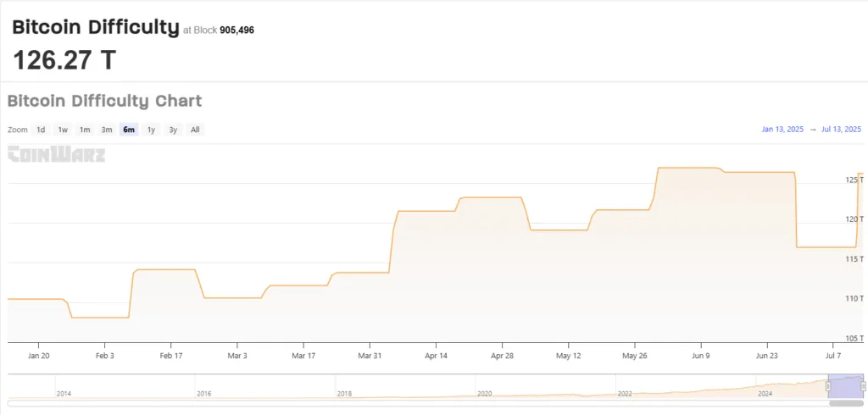This screenshot has width=868, height=415.
Task: Click the navigator's right range handle
Action: point(863,385)
